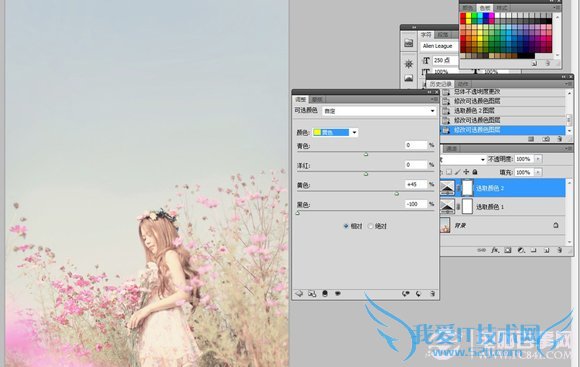Select the 选取颜色 2 layer
This screenshot has width=580, height=367.
coord(503,188)
